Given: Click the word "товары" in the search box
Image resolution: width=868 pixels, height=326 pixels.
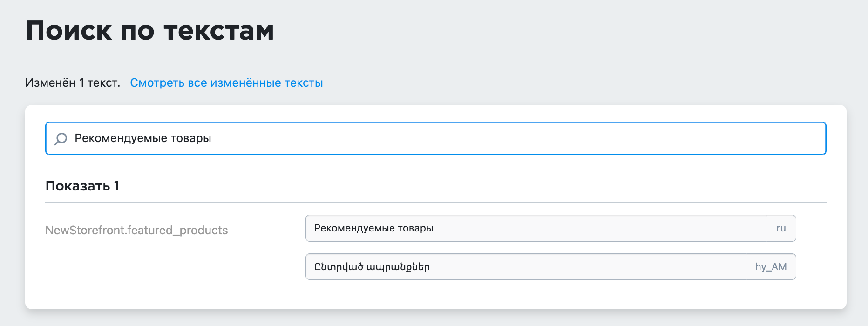Looking at the screenshot, I should (x=191, y=138).
